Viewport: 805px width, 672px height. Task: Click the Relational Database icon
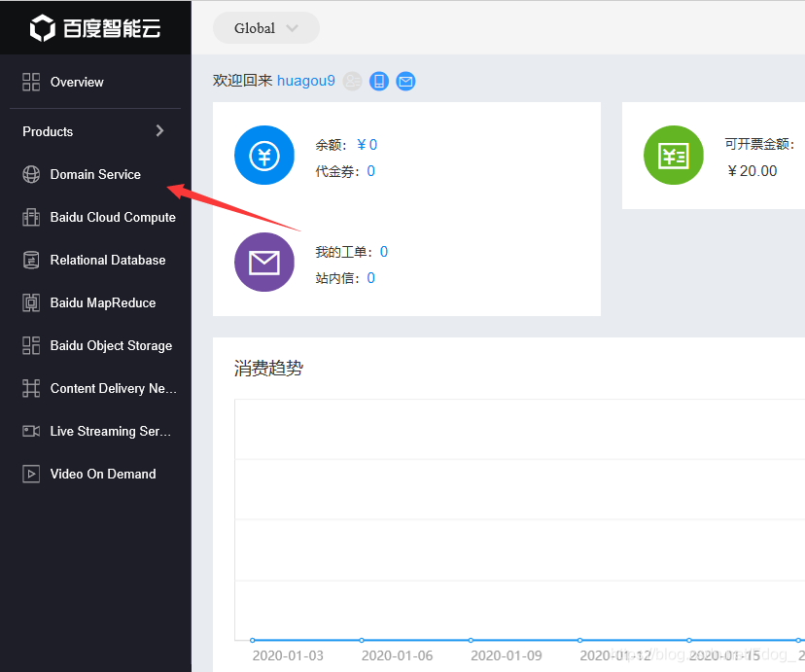click(31, 260)
